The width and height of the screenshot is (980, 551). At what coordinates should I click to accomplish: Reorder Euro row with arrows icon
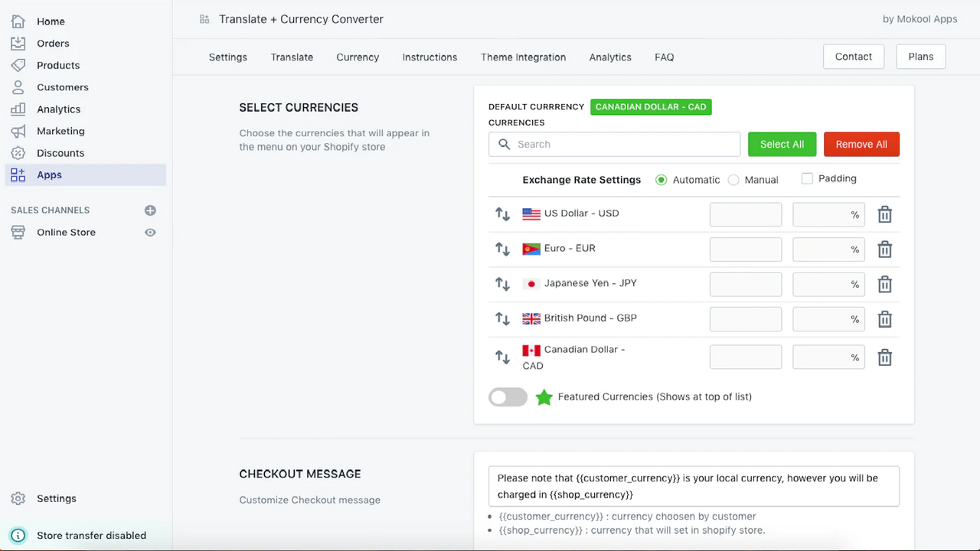click(x=502, y=249)
